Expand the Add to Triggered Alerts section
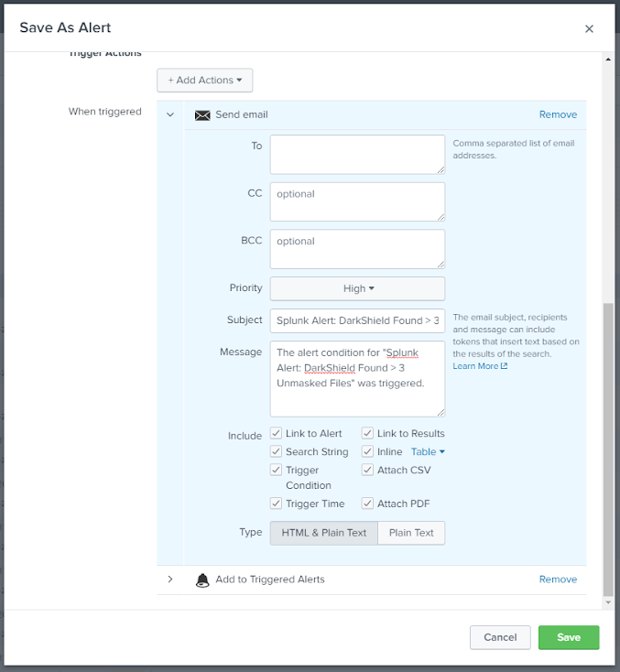The height and width of the screenshot is (672, 620). [x=170, y=580]
